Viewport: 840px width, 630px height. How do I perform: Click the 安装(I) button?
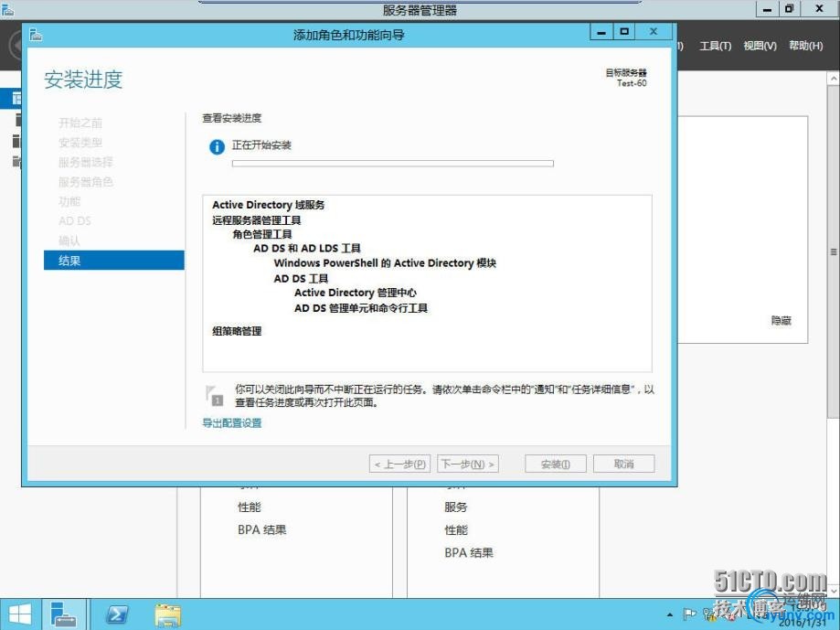tap(556, 464)
